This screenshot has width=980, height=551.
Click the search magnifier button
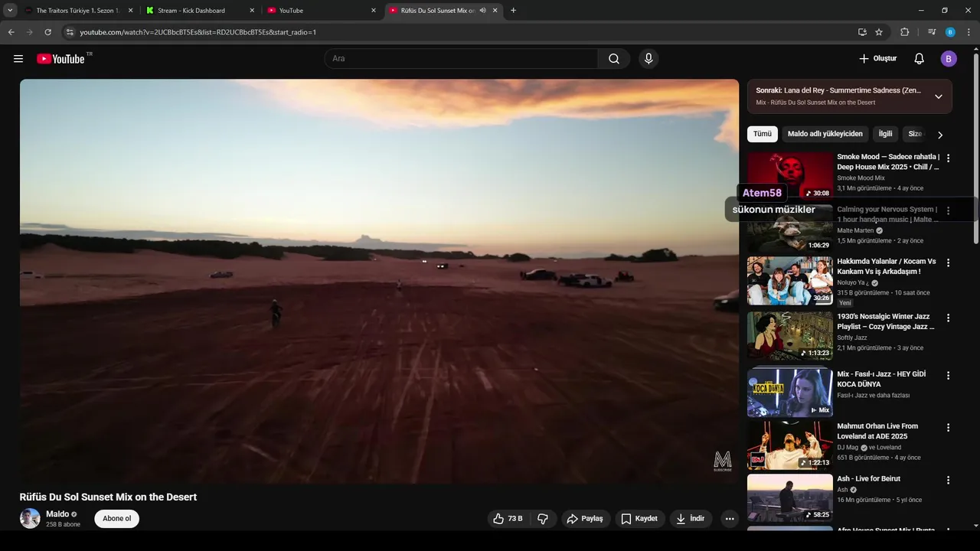(614, 59)
